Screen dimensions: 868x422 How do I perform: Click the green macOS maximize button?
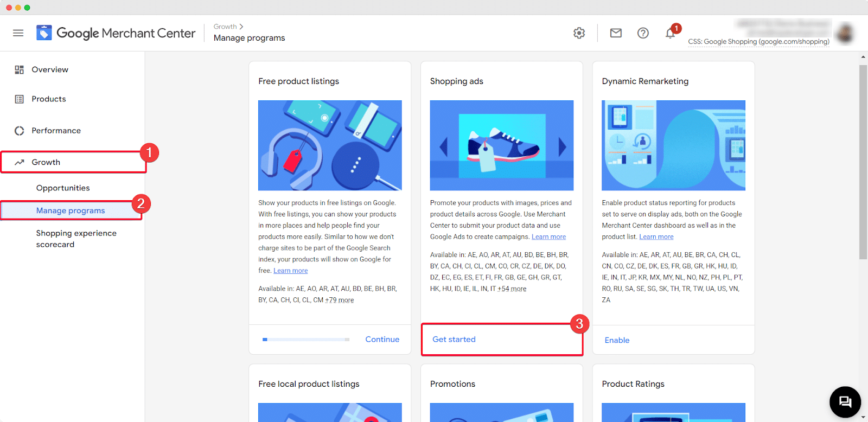coord(27,8)
